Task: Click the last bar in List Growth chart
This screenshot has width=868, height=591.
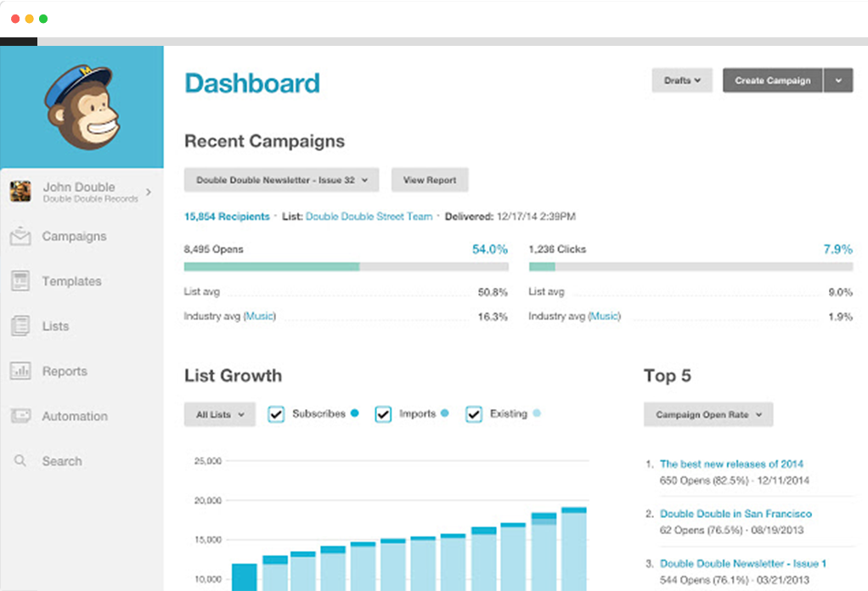Action: 574,549
